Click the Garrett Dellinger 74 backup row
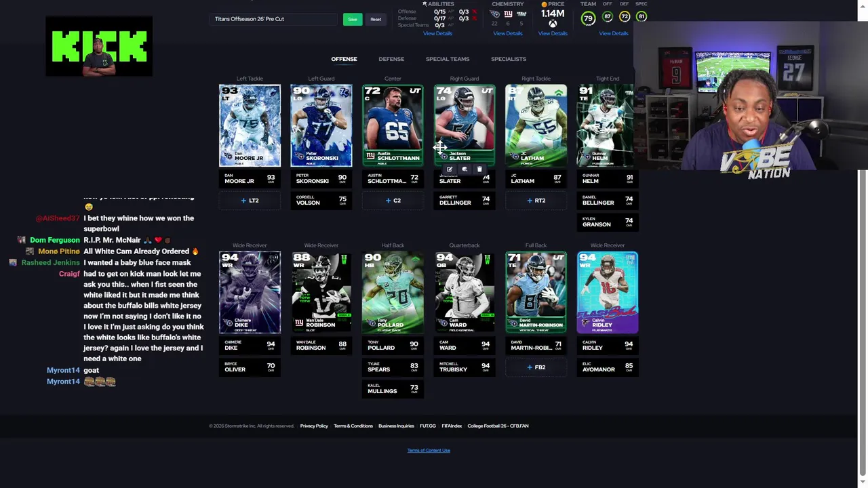 465,200
